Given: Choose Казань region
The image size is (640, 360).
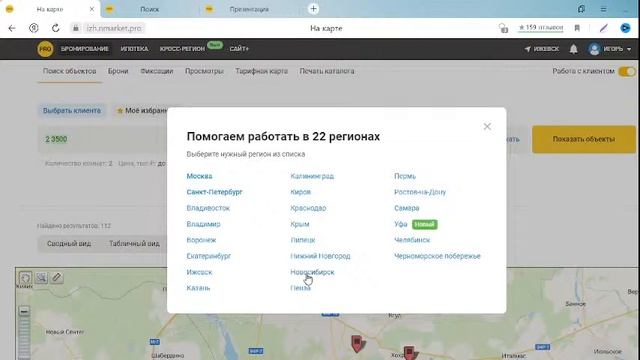Looking at the screenshot, I should 198,288.
